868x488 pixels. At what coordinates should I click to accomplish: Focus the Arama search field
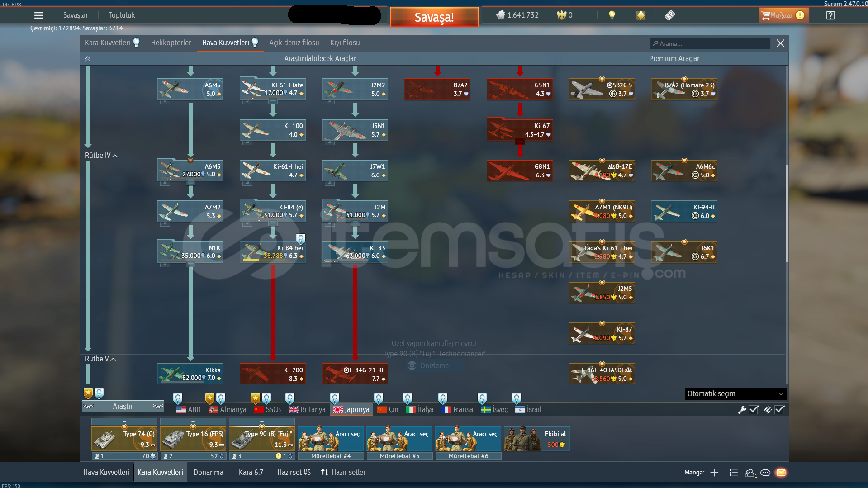(x=710, y=43)
